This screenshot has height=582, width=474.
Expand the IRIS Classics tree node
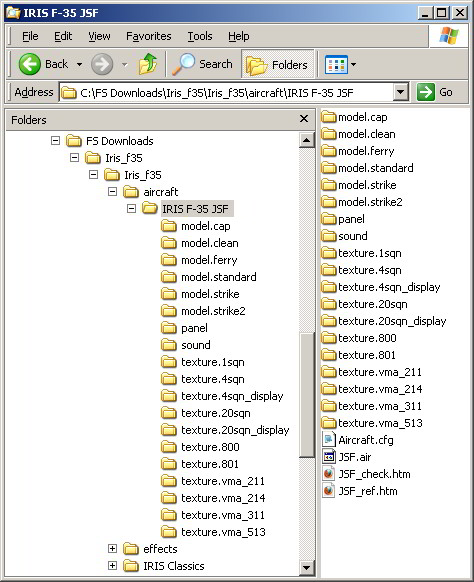click(112, 565)
